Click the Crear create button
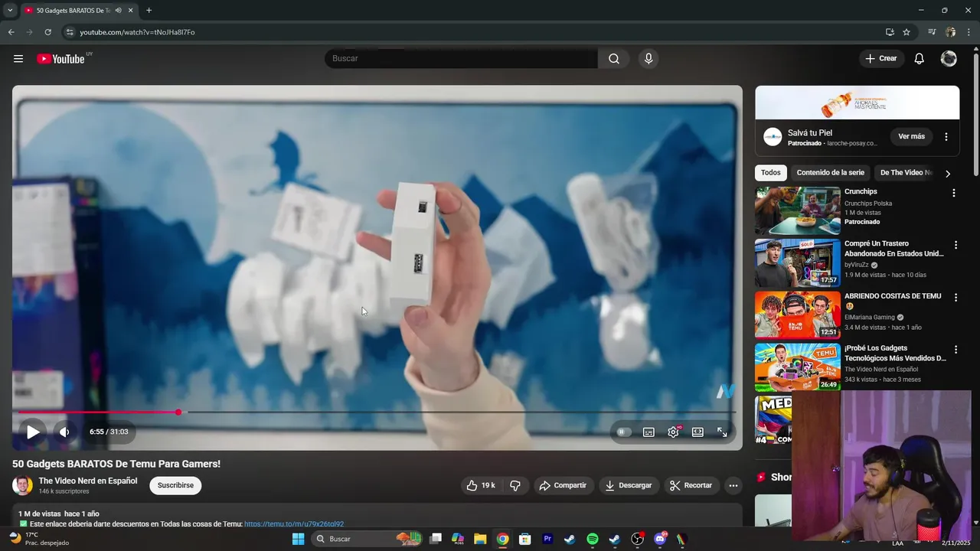The image size is (980, 551). (881, 59)
